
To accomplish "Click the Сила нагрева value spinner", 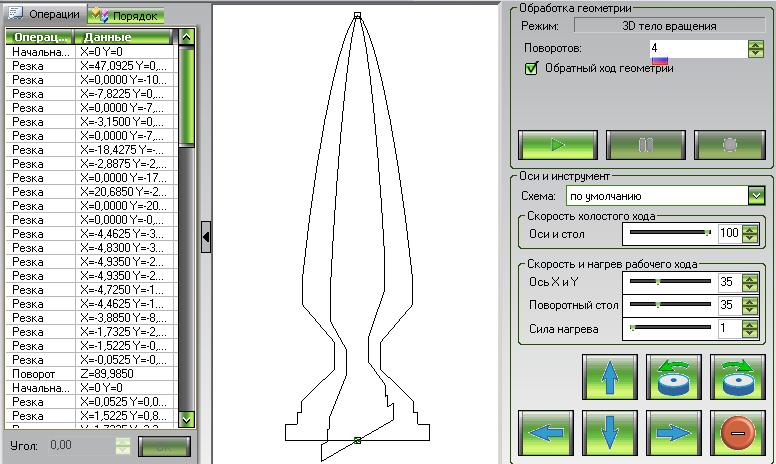I will tap(750, 328).
